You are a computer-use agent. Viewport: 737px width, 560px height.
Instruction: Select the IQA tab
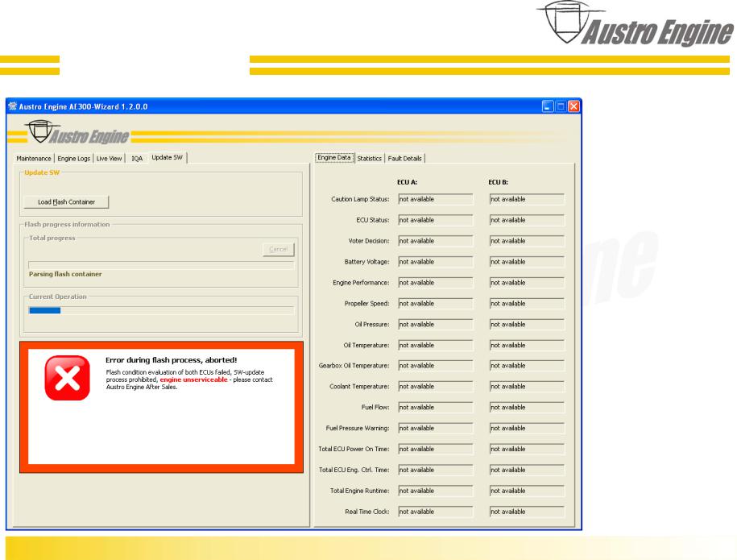click(x=137, y=159)
